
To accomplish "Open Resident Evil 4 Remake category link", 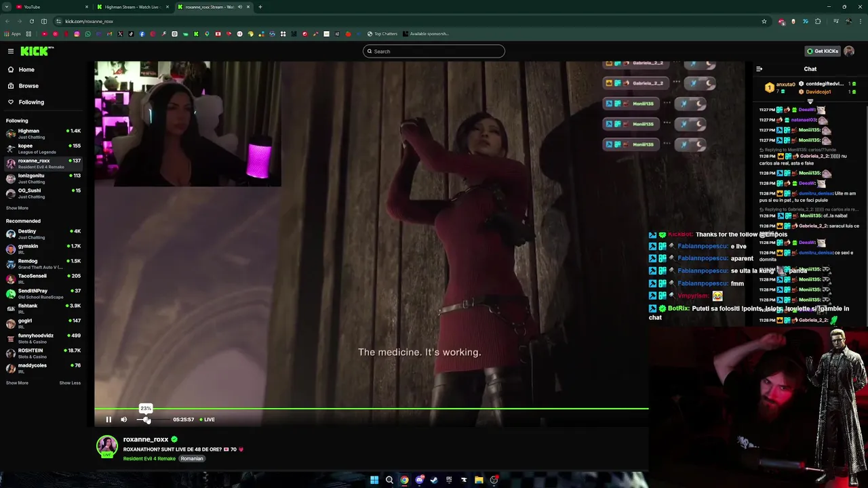I will 149,459.
